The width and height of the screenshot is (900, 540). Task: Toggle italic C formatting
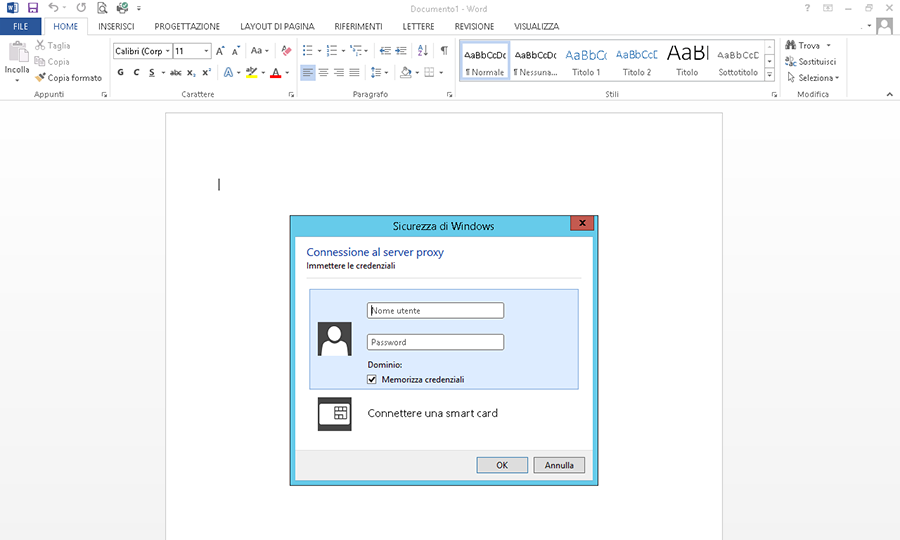[x=136, y=72]
